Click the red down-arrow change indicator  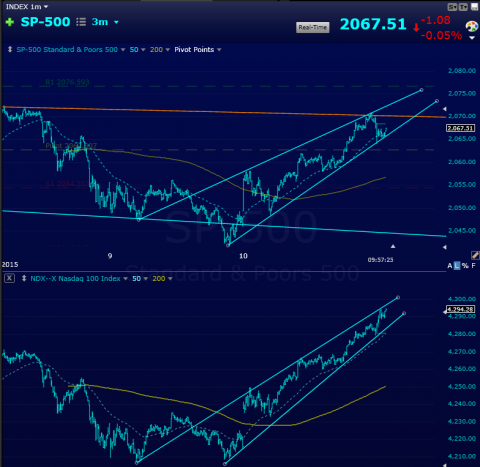[416, 28]
